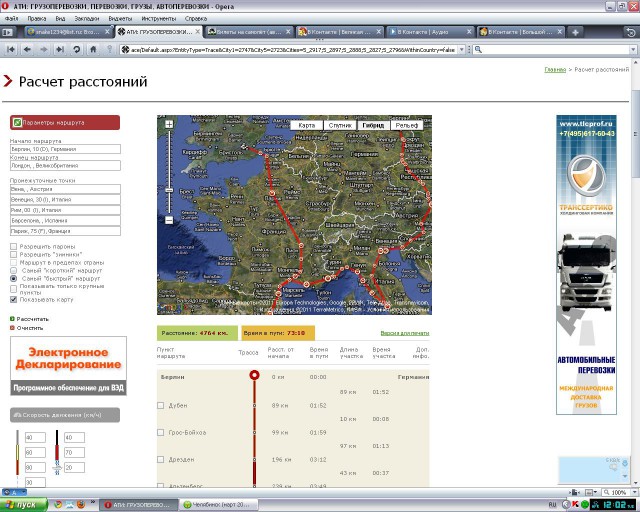The height and width of the screenshot is (512, 640).
Task: Click Kaspersky tray icon
Action: (576, 505)
